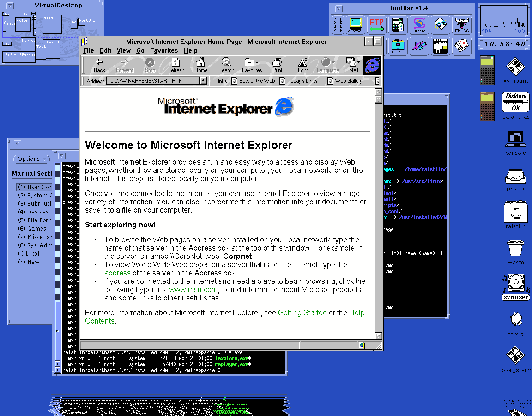Launch Mosaic browser from ToolBar
The width and height of the screenshot is (532, 416).
419,25
